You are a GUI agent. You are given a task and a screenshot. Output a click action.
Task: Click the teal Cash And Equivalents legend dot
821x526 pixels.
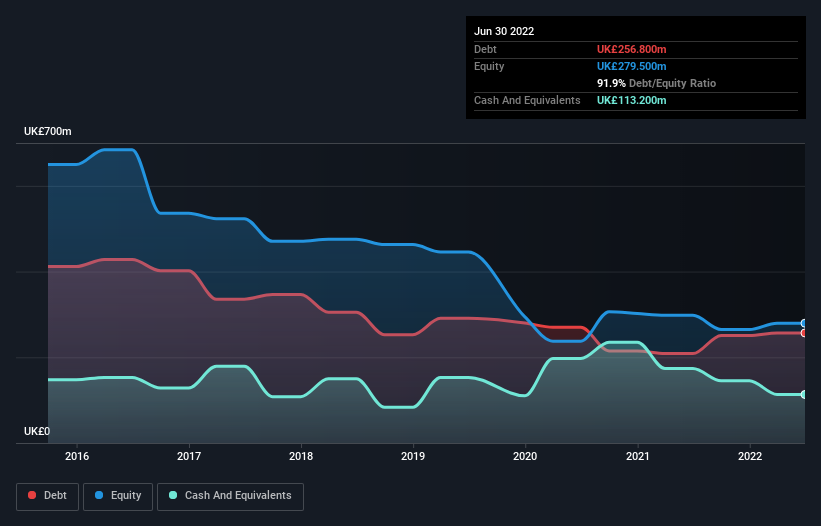[x=173, y=495]
